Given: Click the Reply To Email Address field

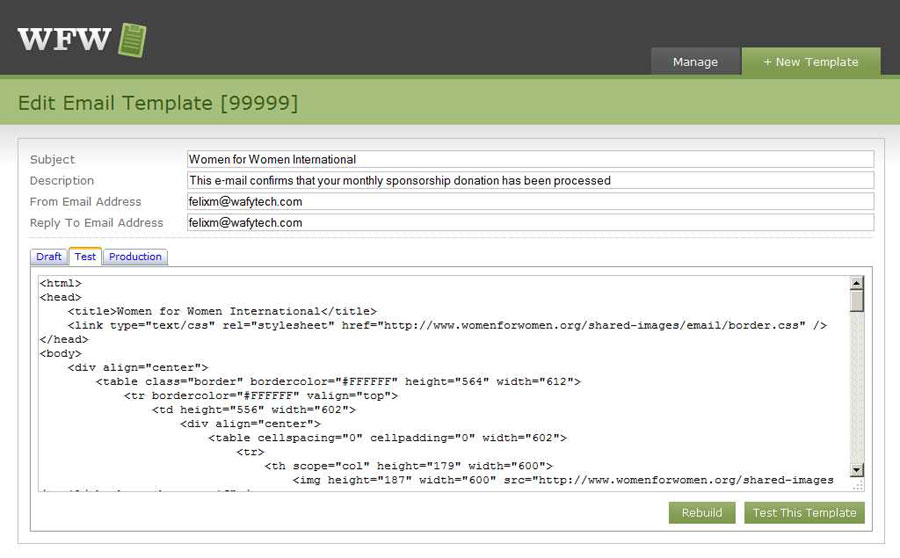Looking at the screenshot, I should [530, 222].
